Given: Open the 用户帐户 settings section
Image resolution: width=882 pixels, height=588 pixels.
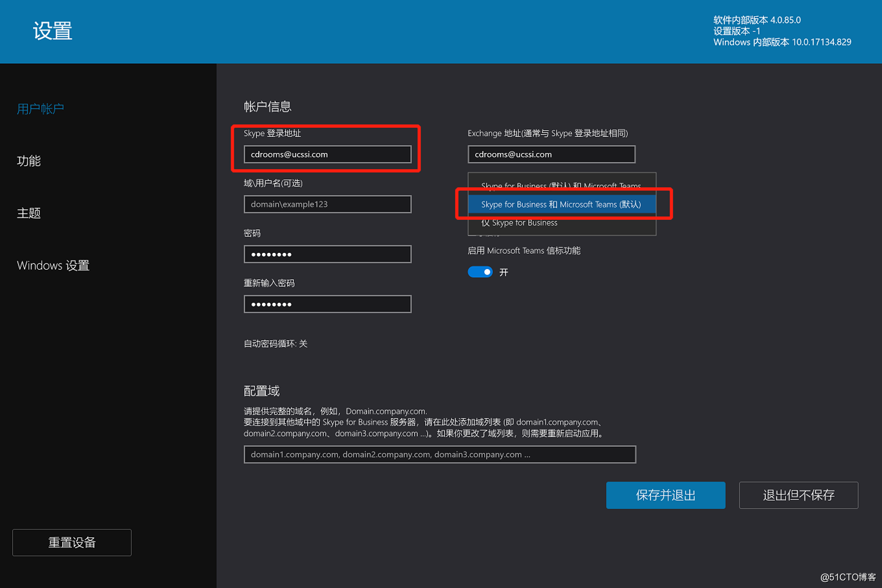Looking at the screenshot, I should pyautogui.click(x=40, y=109).
